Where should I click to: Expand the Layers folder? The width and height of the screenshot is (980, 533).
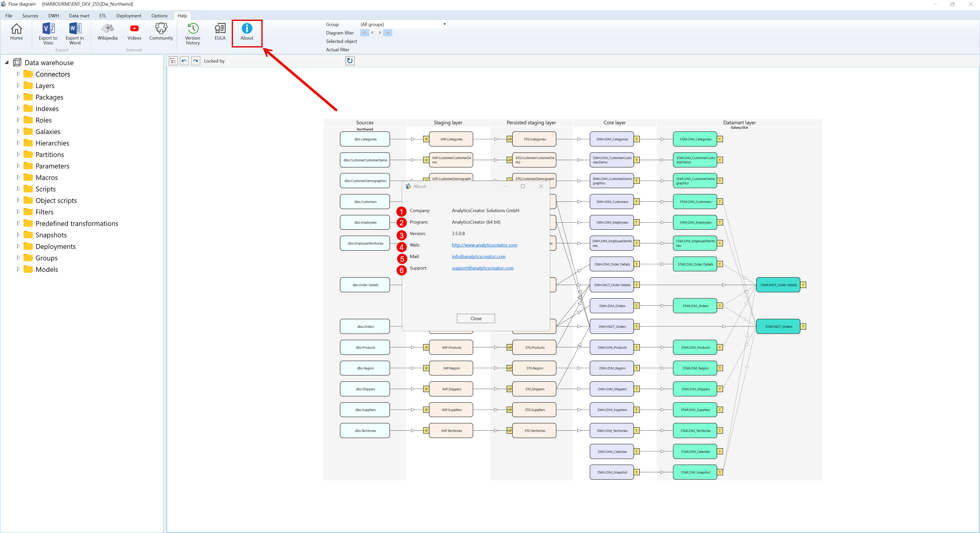point(18,85)
